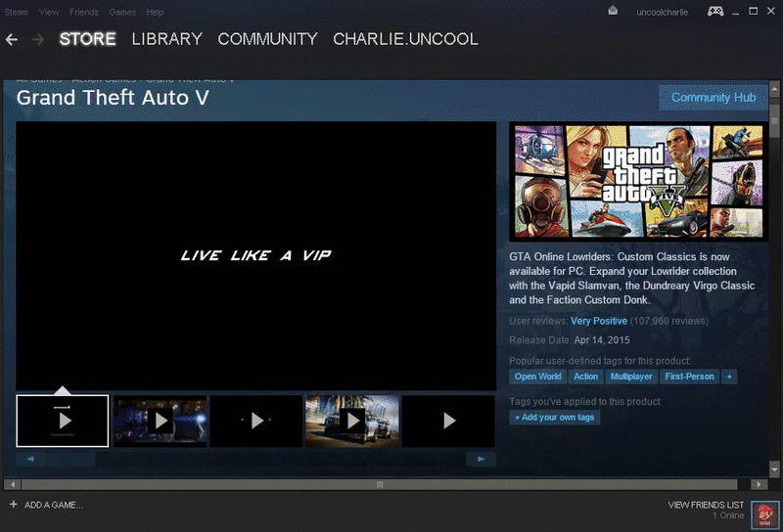The width and height of the screenshot is (783, 532).
Task: Click the thumbnail strip scroll track
Action: (255, 459)
